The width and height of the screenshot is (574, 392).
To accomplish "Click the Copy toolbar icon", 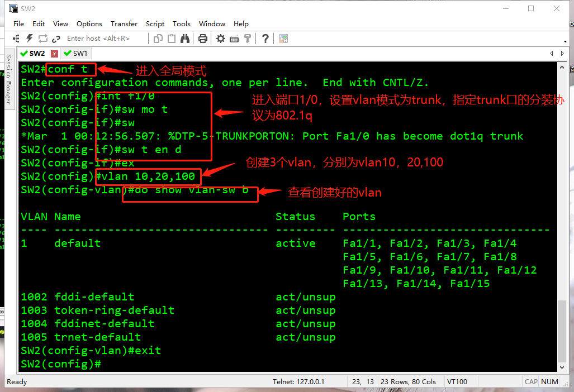I will 158,39.
